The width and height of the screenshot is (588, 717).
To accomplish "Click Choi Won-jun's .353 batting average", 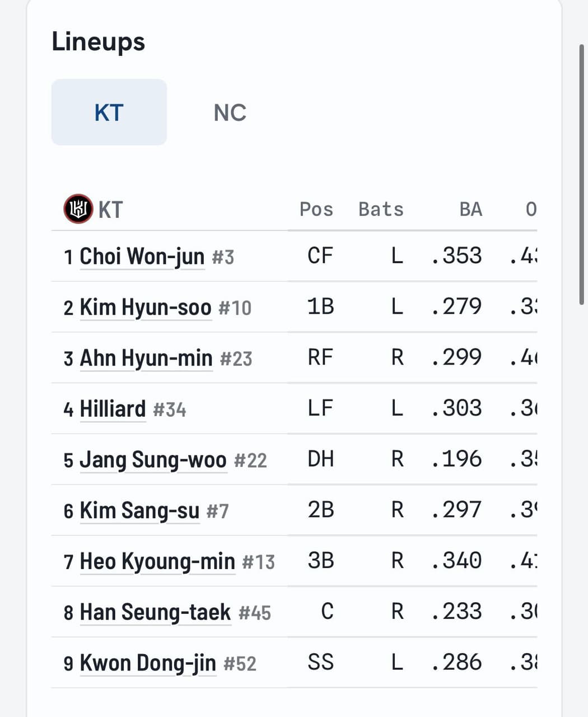I will point(457,256).
